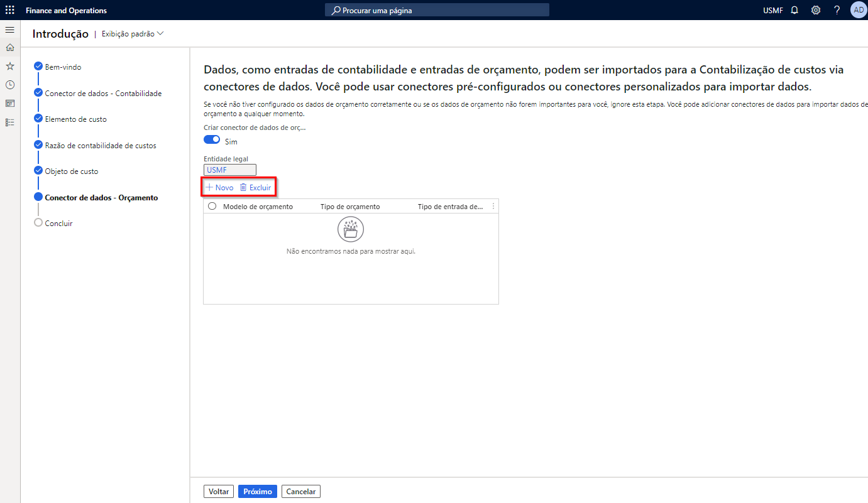Screen dimensions: 868x503
Task: Sort by Tipo de orçamento column header
Action: [x=350, y=206]
